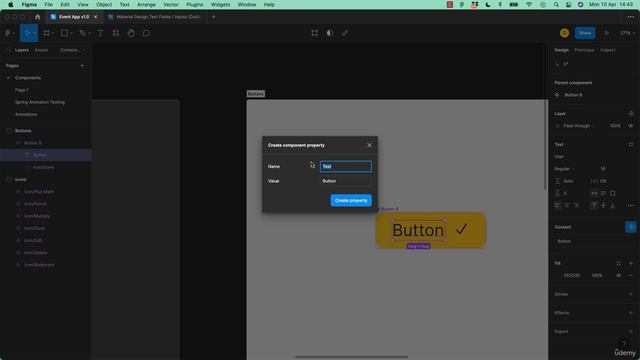Viewport: 640px width, 360px height.
Task: Align text left in Text section
Action: coord(558,205)
